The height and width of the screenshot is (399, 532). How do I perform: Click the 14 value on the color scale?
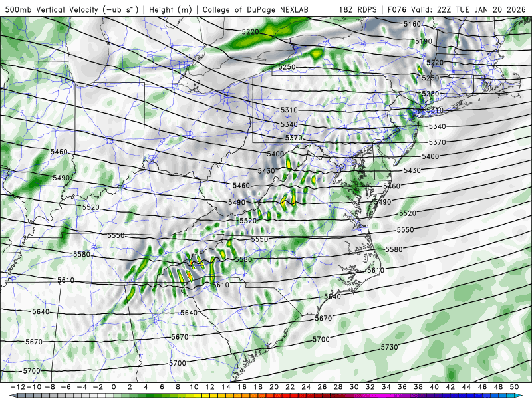click(226, 387)
